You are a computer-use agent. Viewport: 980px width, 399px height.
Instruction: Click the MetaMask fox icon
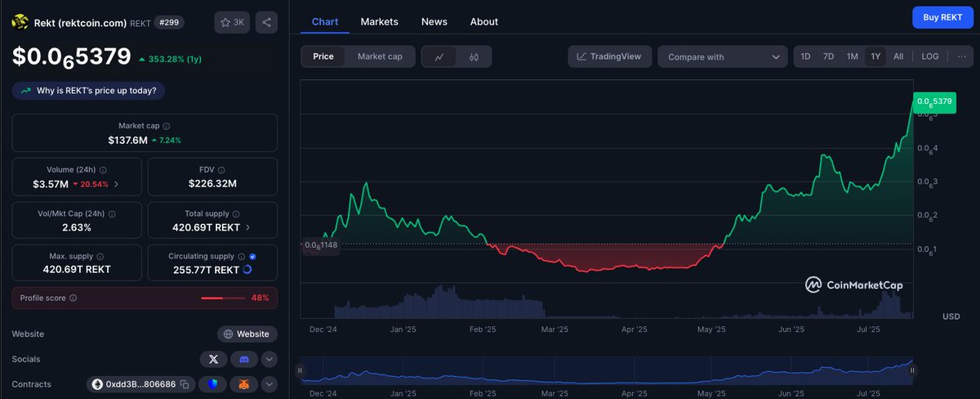tap(244, 384)
